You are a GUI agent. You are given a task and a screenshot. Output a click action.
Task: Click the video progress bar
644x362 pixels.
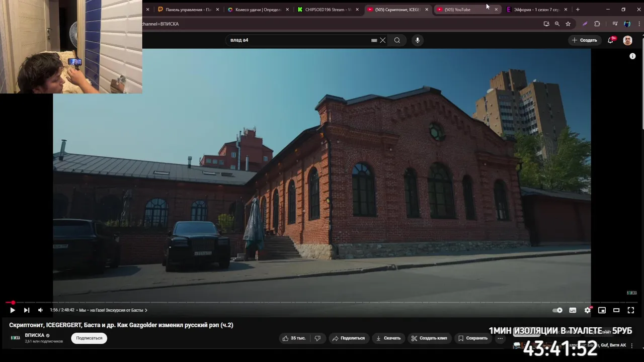322,303
